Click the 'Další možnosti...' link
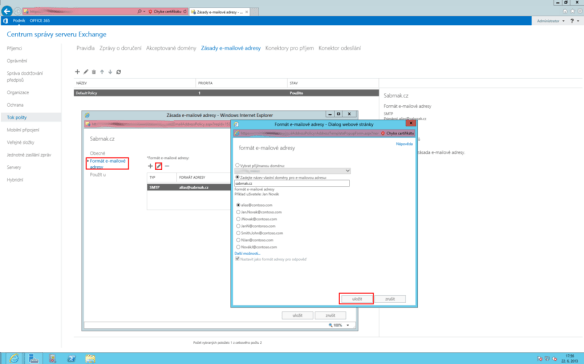 247,253
